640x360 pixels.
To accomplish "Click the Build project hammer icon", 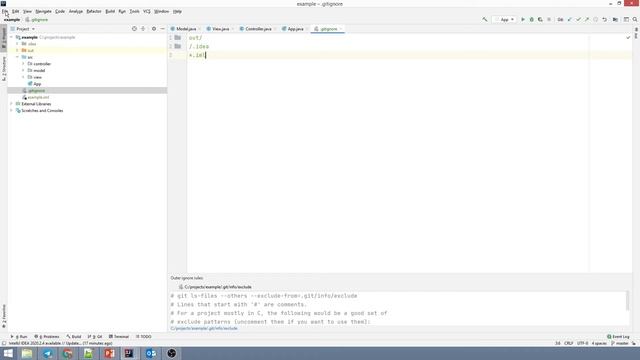I will (x=484, y=20).
